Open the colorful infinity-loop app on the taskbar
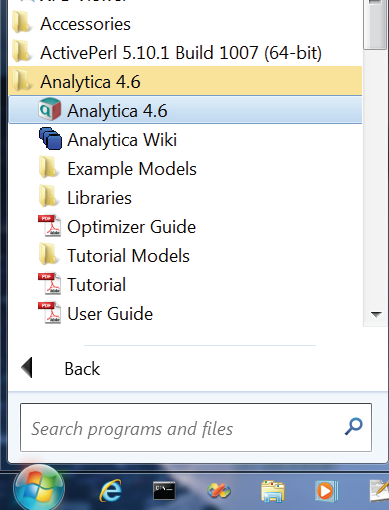389x510 pixels. pos(219,491)
